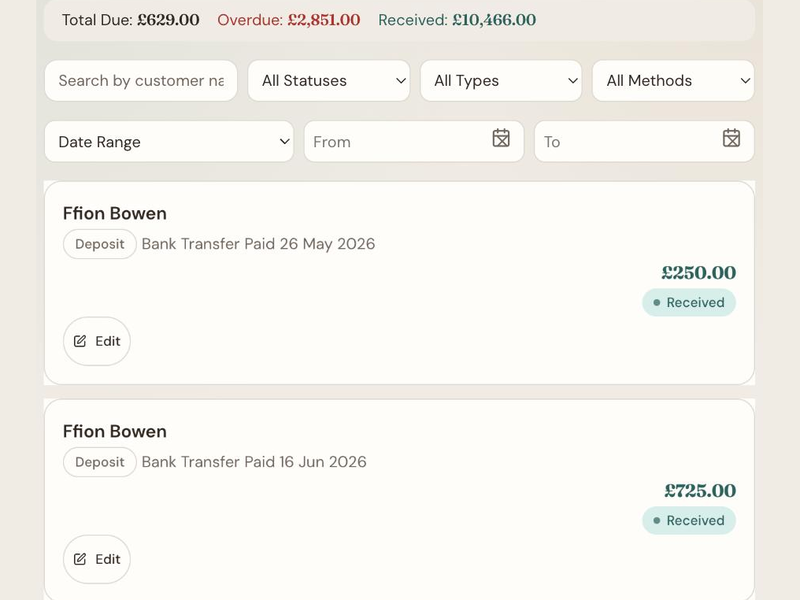The image size is (800, 600).
Task: Click the text Bank Transfer Paid 26 May 2026
Action: click(258, 244)
